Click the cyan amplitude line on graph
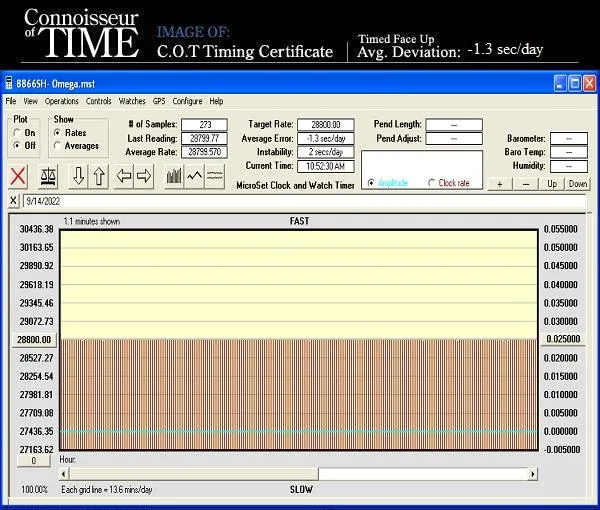 299,431
